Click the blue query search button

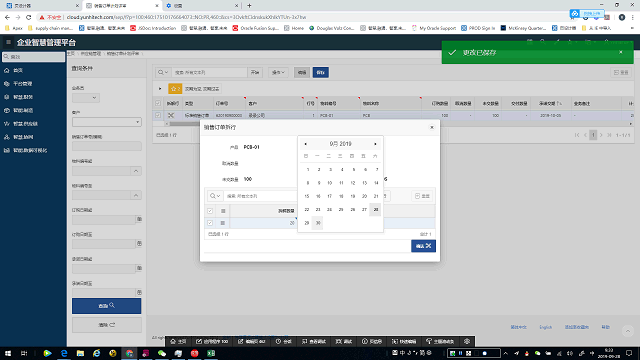[x=107, y=306]
